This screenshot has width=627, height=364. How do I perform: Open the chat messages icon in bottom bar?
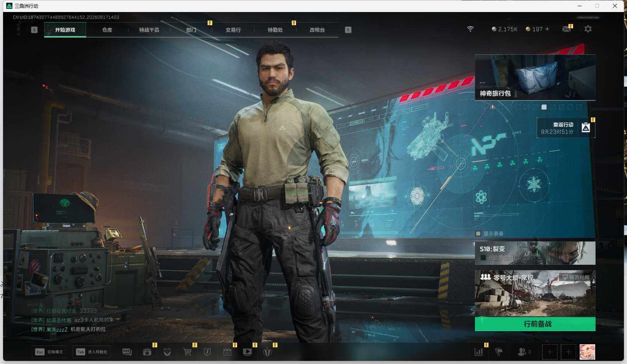click(127, 352)
